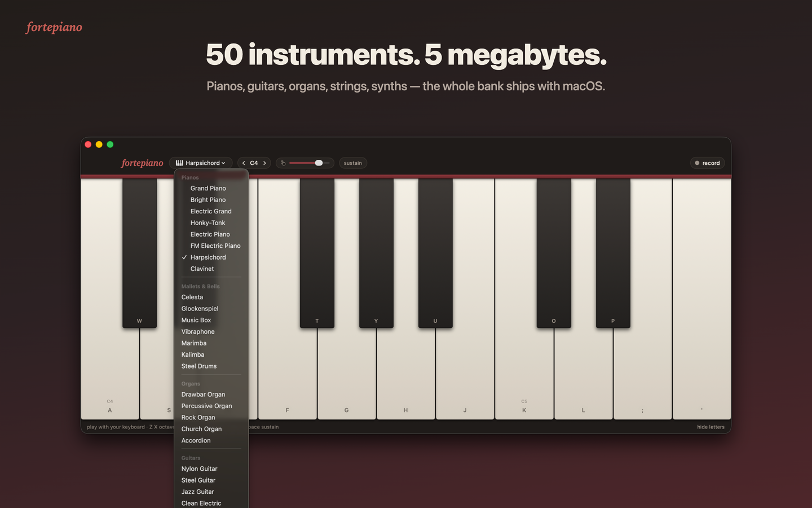Click the green zoom window button

(x=110, y=144)
